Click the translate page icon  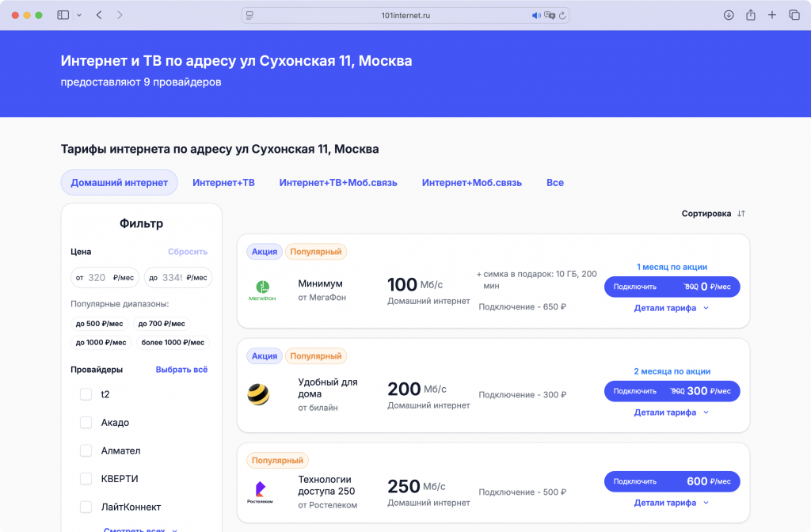click(x=550, y=16)
